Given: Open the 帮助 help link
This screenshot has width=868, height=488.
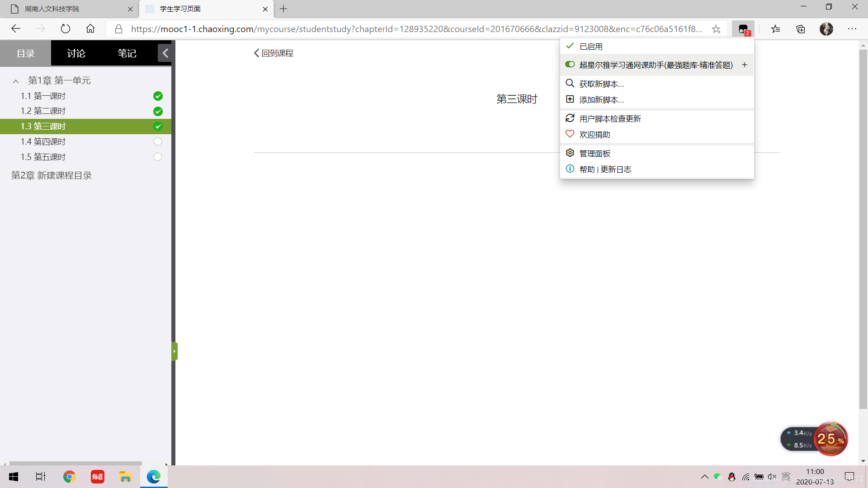Looking at the screenshot, I should point(587,169).
